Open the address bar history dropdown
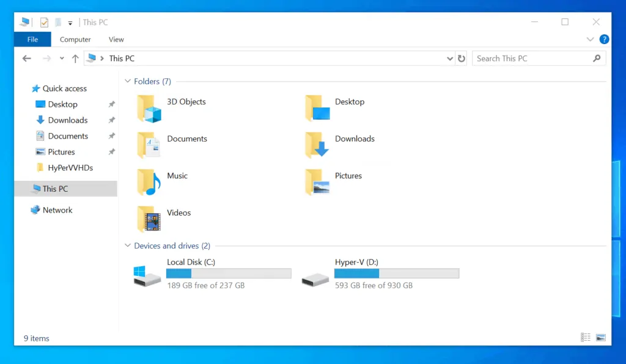The height and width of the screenshot is (364, 626). (451, 59)
